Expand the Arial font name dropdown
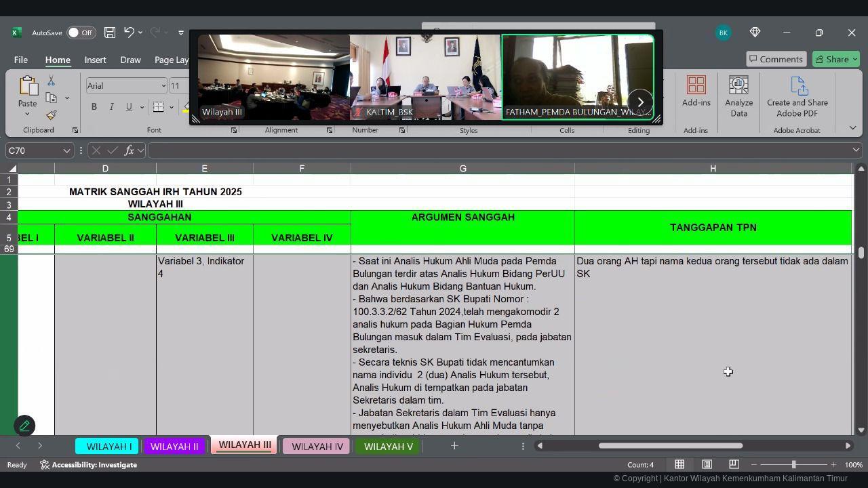Viewport: 868px width, 488px height. tap(163, 85)
